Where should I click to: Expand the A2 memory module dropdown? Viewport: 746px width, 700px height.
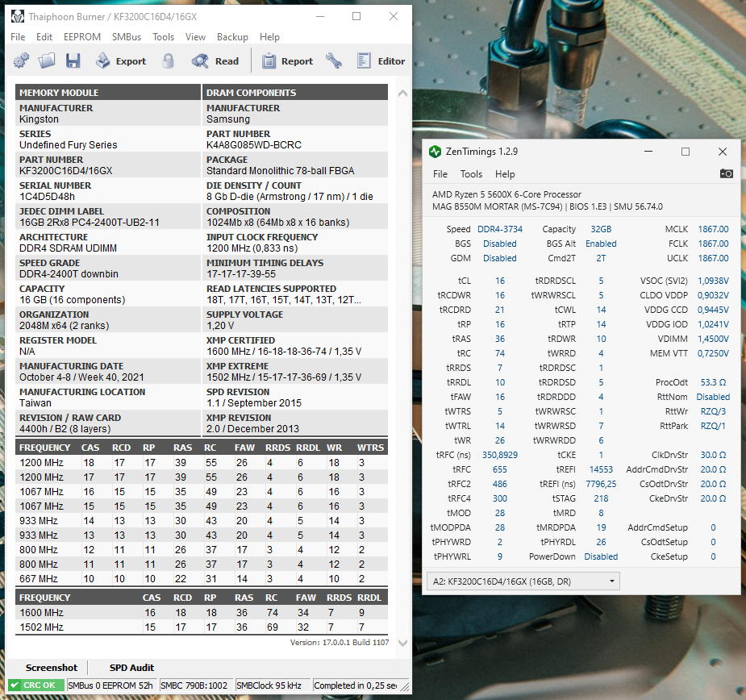pos(523,581)
